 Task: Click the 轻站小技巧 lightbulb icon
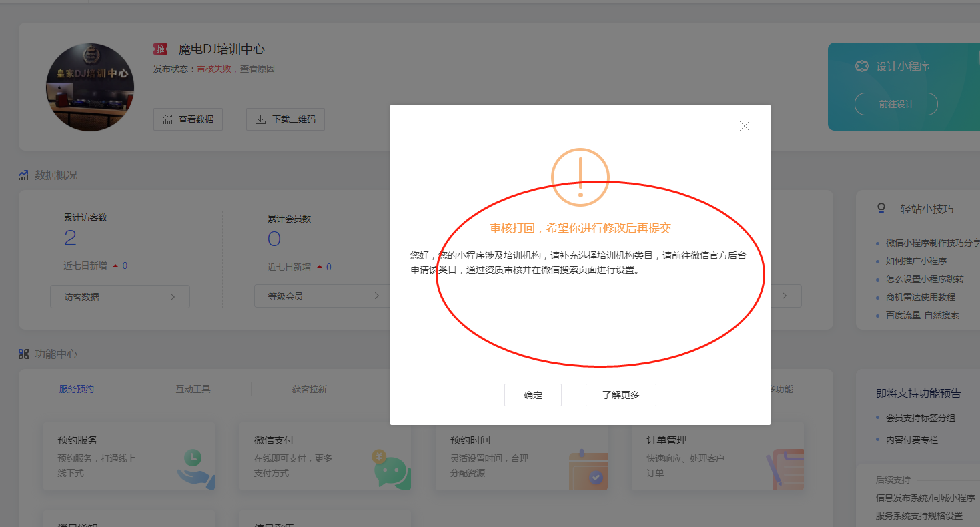881,208
